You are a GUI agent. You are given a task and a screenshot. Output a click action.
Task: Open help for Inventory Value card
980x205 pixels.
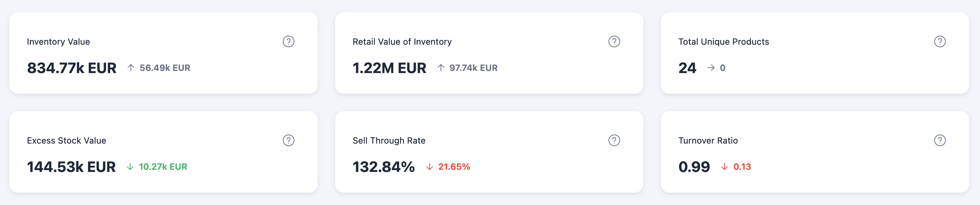[288, 41]
